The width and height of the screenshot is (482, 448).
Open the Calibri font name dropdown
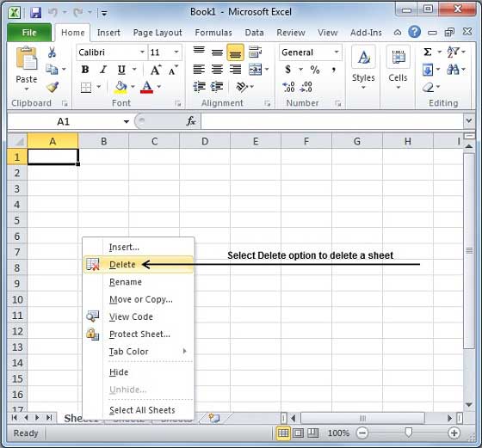point(142,52)
